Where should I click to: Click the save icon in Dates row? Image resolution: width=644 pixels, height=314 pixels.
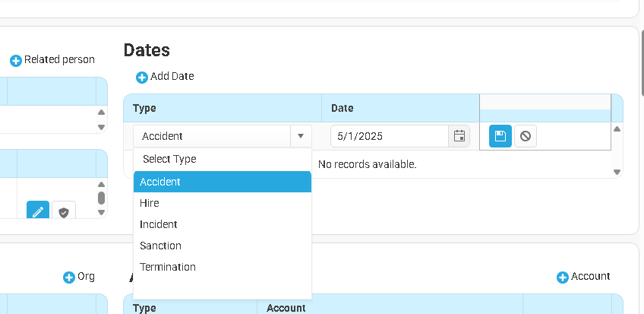point(500,136)
